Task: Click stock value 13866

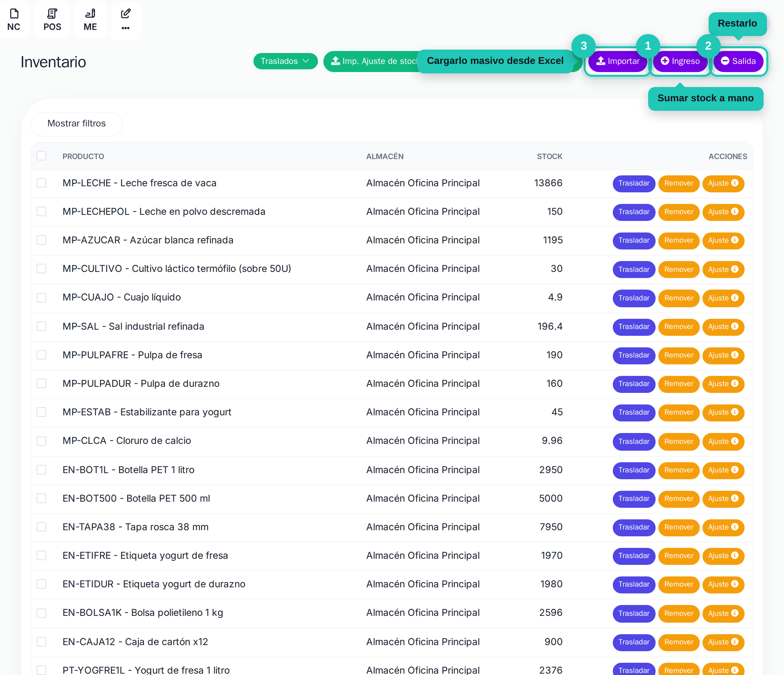Action: 548,183
